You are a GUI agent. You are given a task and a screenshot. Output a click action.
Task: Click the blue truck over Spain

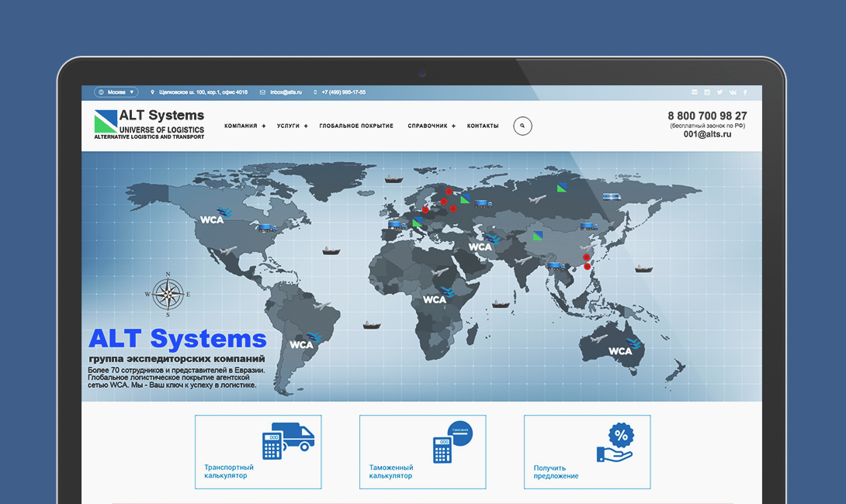point(397,225)
